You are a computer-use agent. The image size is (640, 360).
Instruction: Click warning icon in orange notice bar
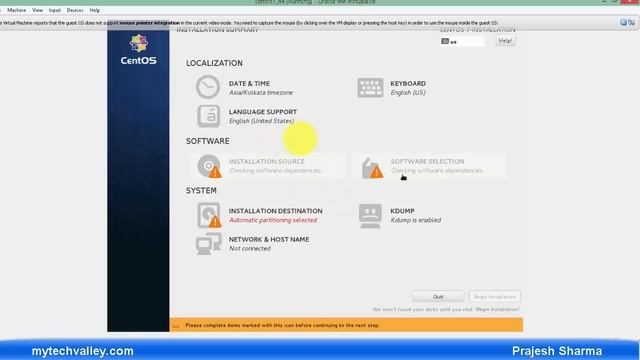click(176, 325)
